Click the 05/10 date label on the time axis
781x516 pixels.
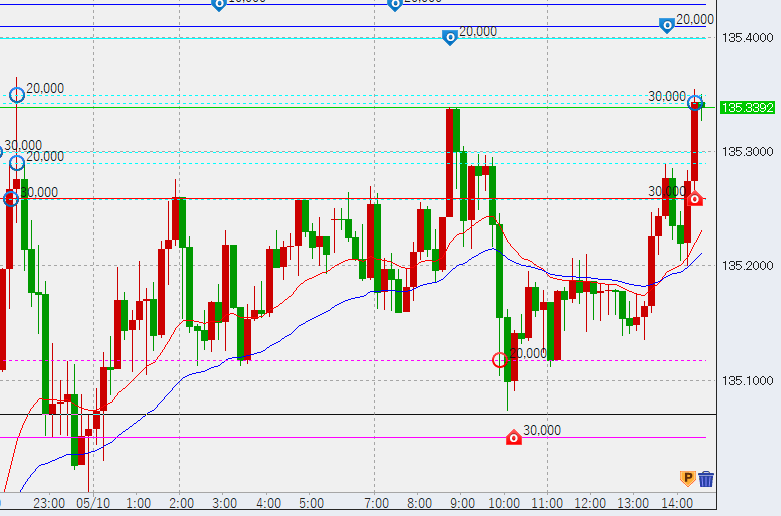coord(92,503)
